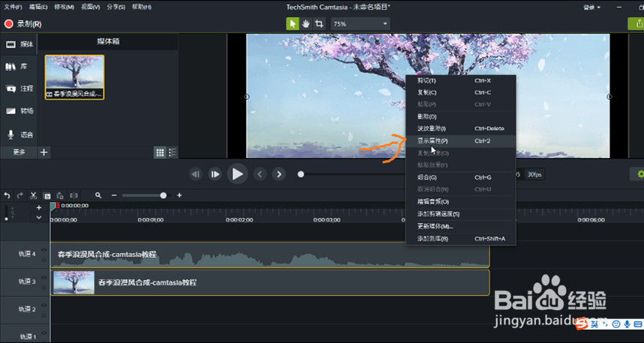Redo the last timeline action
The image size is (644, 343).
19,195
